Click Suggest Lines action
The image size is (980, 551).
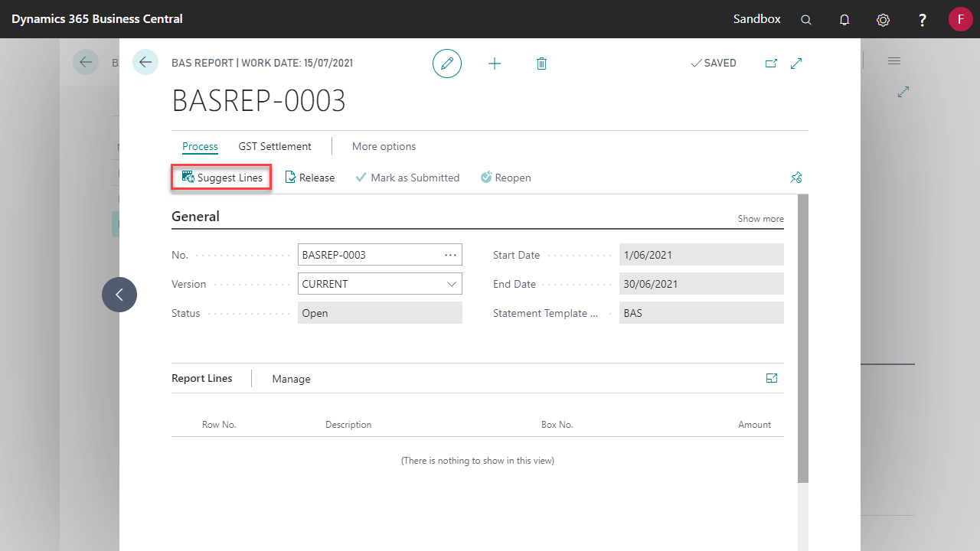point(222,178)
